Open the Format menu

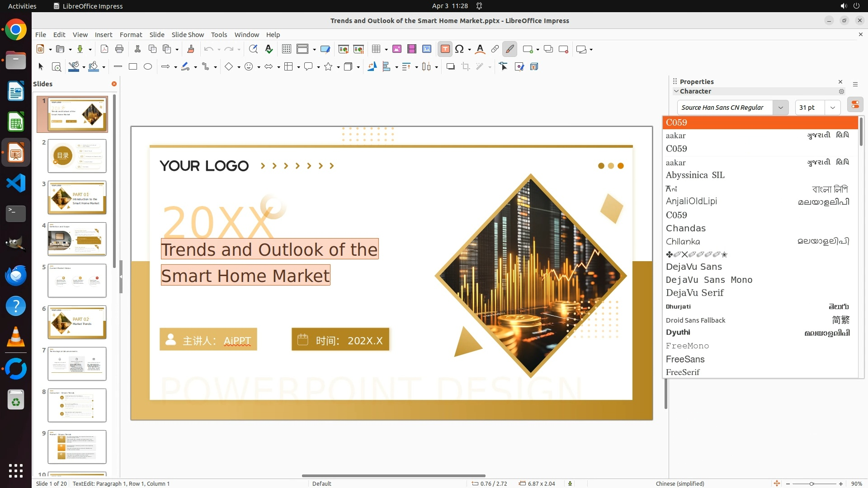pyautogui.click(x=131, y=34)
